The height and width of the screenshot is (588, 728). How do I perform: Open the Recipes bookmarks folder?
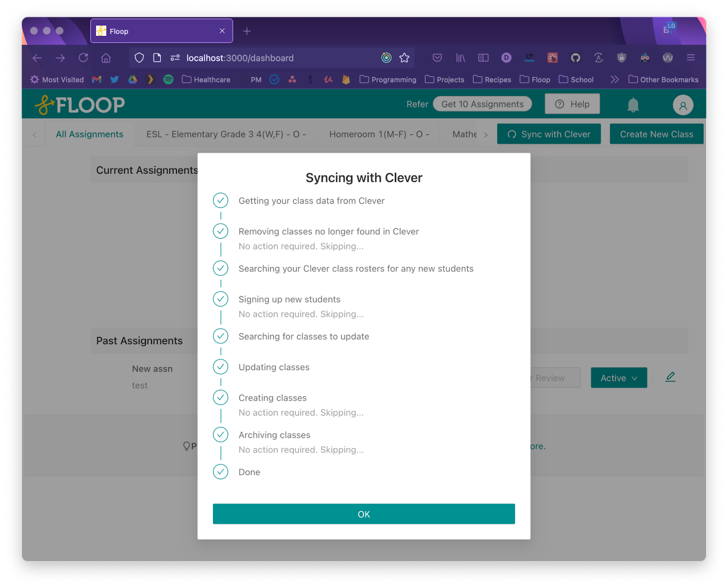coord(492,80)
